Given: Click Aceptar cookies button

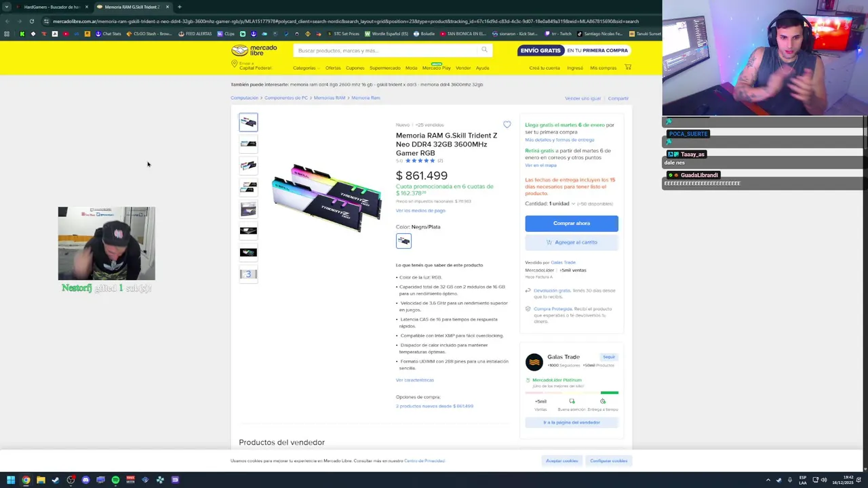Looking at the screenshot, I should point(562,461).
